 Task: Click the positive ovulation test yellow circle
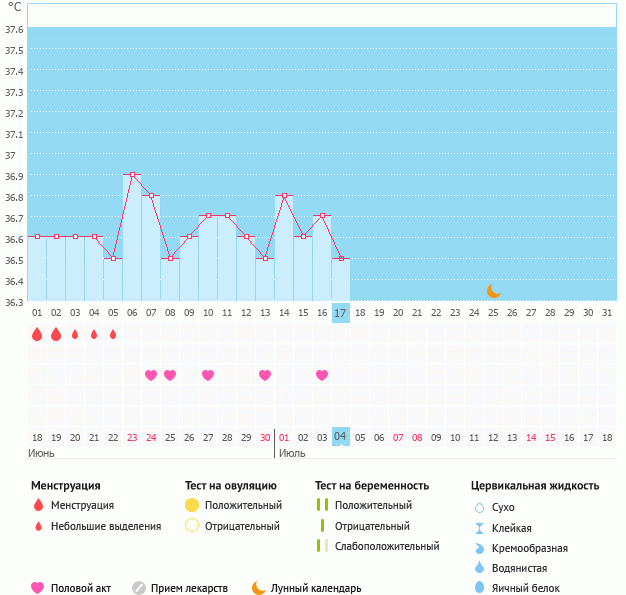tap(192, 506)
